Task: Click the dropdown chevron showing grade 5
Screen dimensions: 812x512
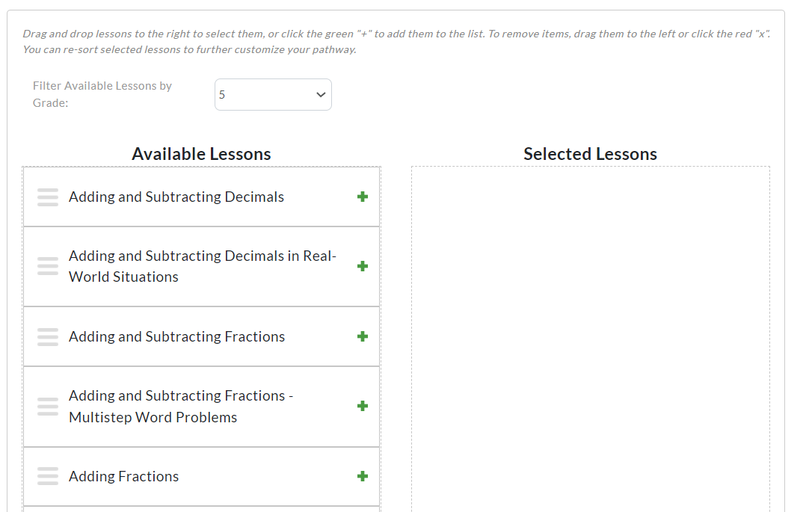Action: pyautogui.click(x=320, y=94)
